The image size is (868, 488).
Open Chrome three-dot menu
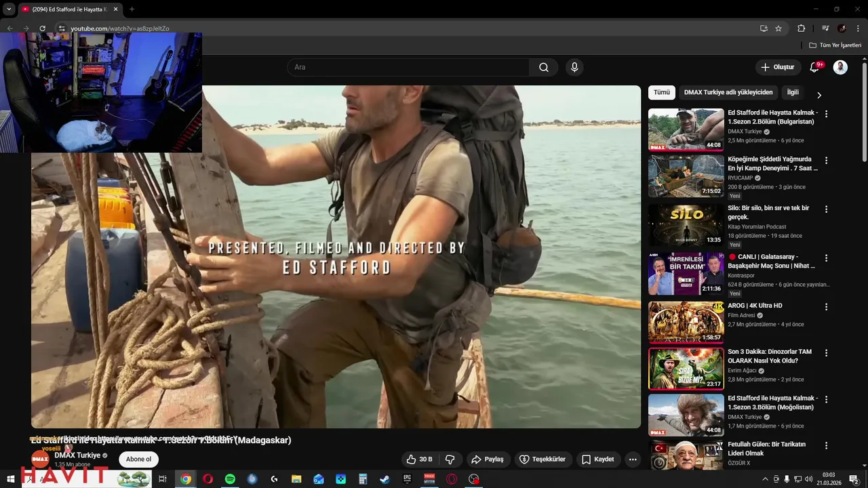click(x=858, y=28)
